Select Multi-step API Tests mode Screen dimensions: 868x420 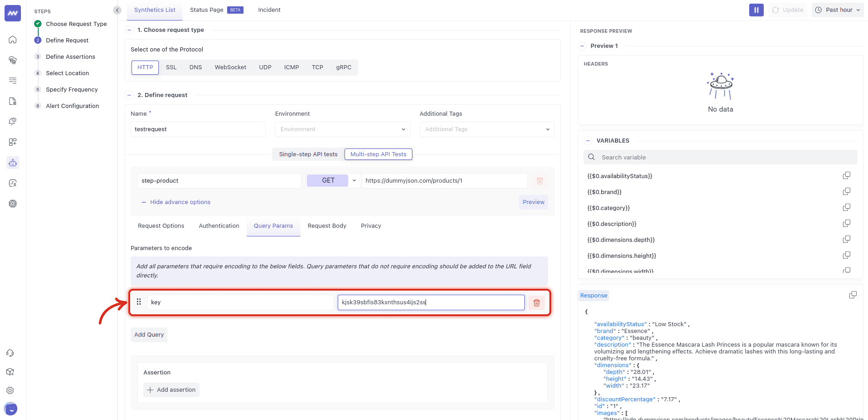point(378,154)
